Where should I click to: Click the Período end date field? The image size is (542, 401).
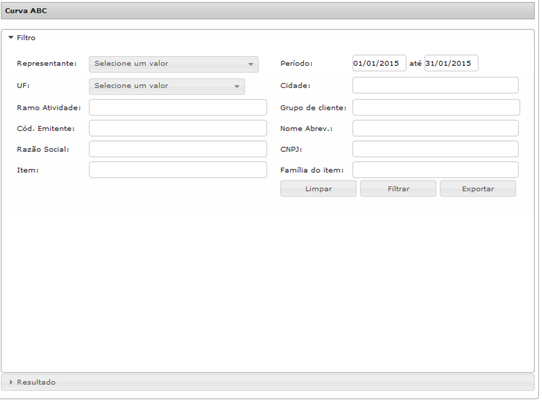451,63
